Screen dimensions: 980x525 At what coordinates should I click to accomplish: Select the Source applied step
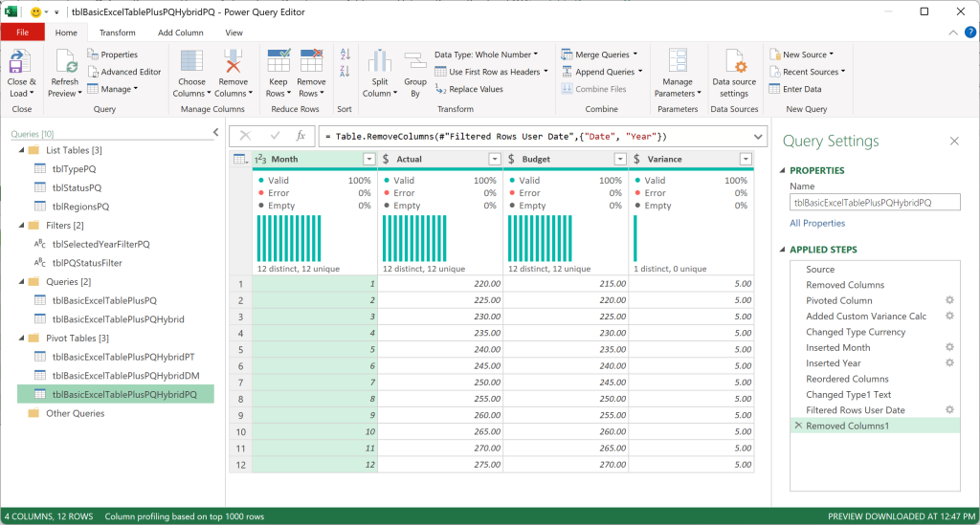875,269
